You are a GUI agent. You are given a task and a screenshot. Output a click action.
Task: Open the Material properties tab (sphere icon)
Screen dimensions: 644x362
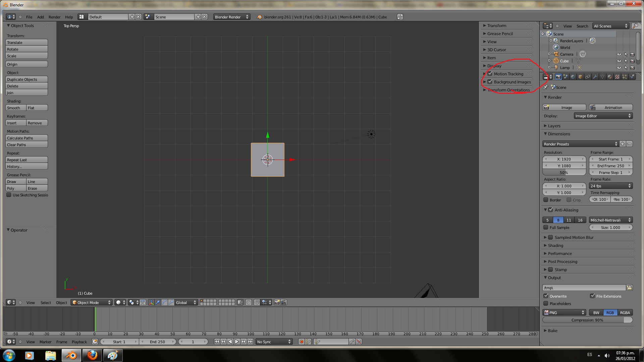pos(610,77)
